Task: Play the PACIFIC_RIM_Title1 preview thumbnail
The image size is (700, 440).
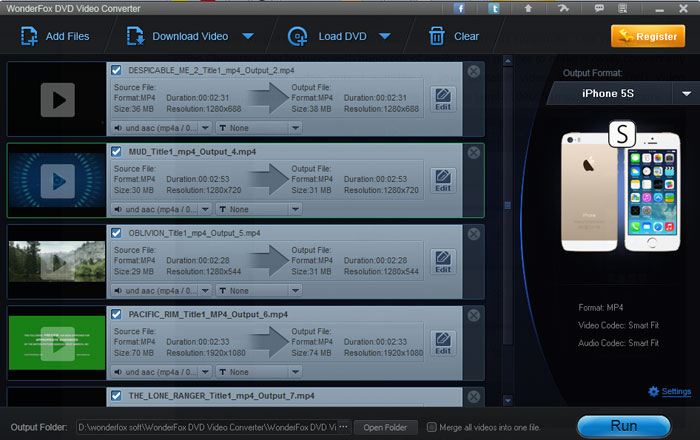Action: 58,344
